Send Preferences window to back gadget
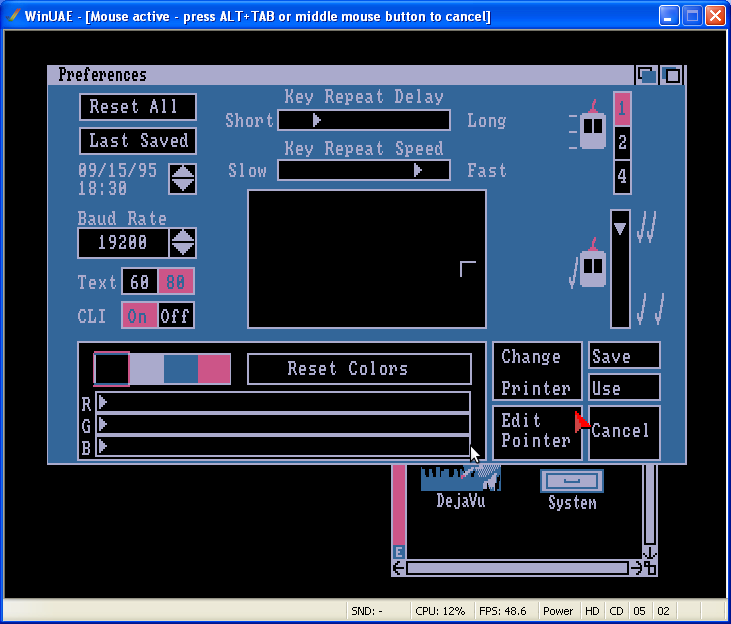 (647, 75)
